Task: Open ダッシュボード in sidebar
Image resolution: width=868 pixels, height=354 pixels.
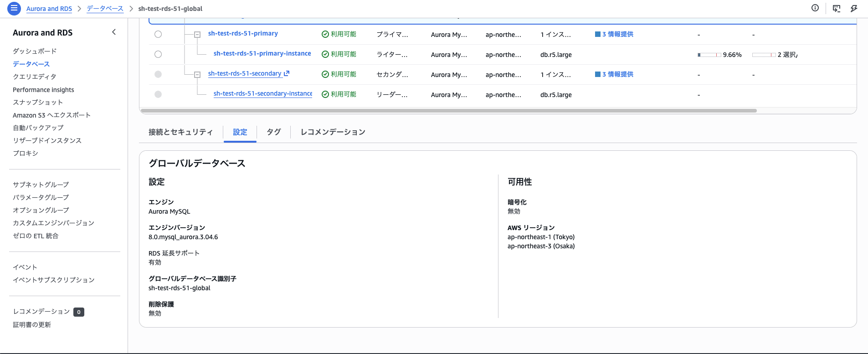Action: (x=35, y=51)
